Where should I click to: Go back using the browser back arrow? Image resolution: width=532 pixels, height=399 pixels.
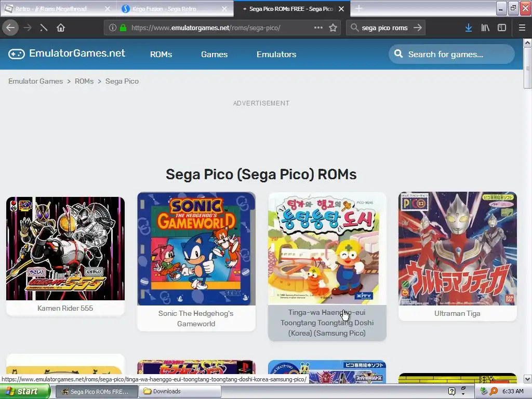pos(10,28)
